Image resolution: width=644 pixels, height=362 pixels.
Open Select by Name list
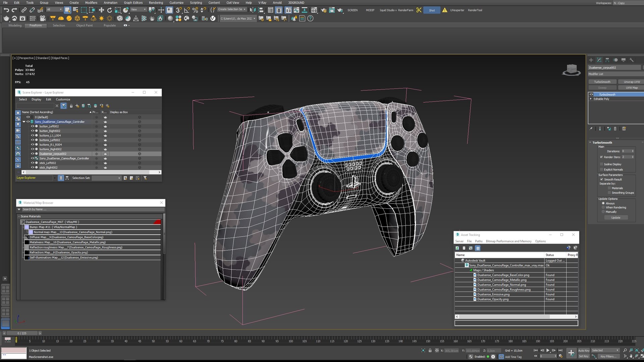pos(75,10)
